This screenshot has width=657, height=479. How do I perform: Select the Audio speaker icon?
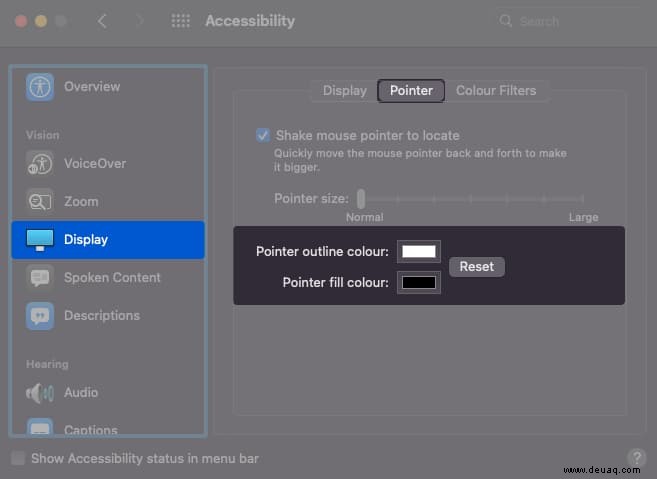coord(40,393)
